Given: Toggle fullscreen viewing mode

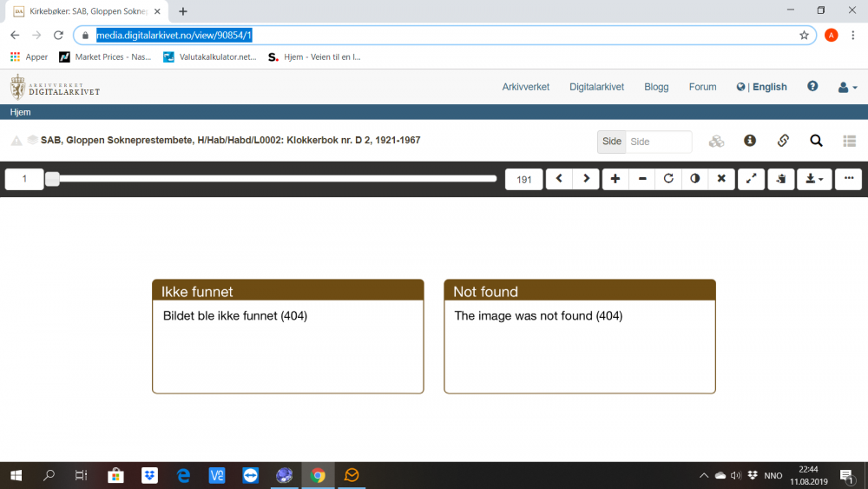Looking at the screenshot, I should click(x=752, y=179).
